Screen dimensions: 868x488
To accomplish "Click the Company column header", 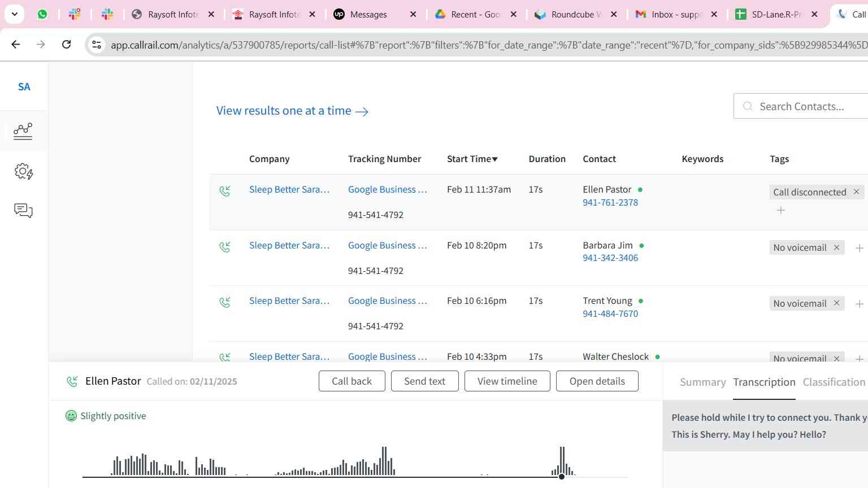I will 270,159.
